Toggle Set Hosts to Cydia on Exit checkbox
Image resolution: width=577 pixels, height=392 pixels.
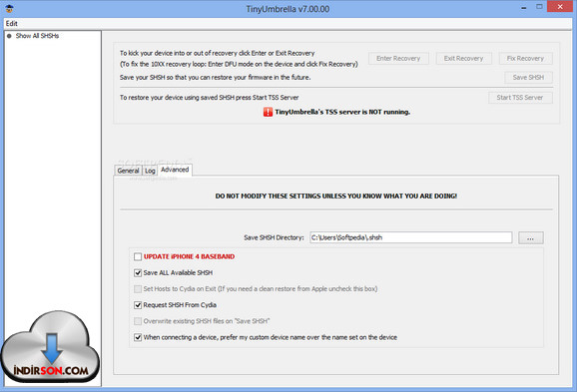pos(138,289)
